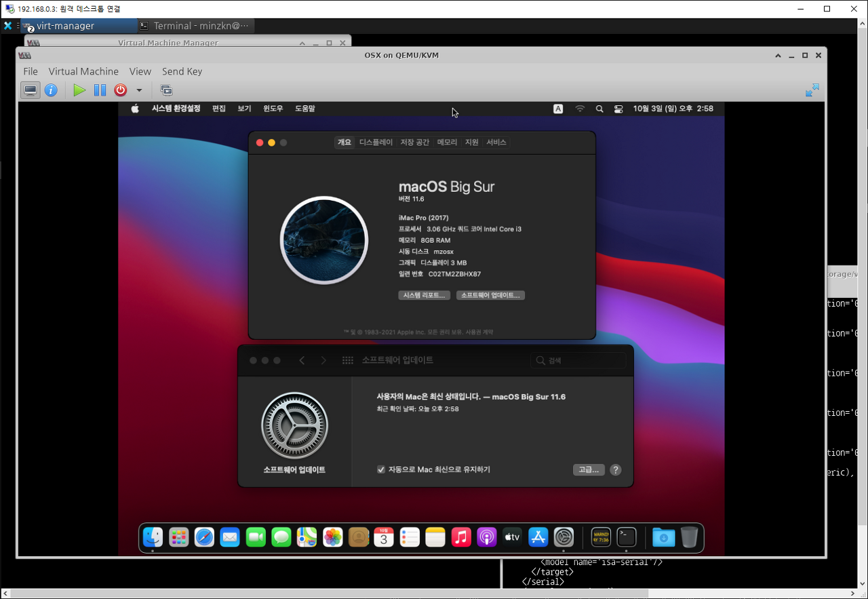Open 편집 menu in macOS menu bar
The image size is (868, 599).
[218, 109]
